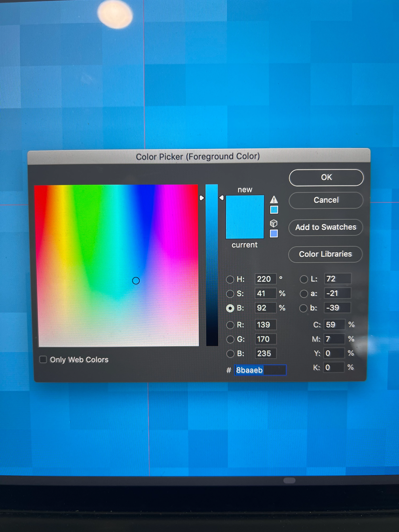Select the R red radio button
The image size is (399, 532).
(230, 325)
